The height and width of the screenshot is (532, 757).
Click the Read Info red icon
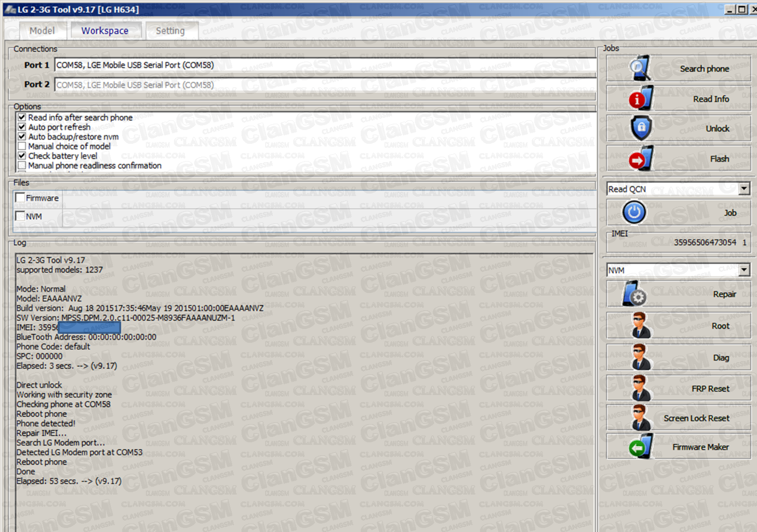641,98
